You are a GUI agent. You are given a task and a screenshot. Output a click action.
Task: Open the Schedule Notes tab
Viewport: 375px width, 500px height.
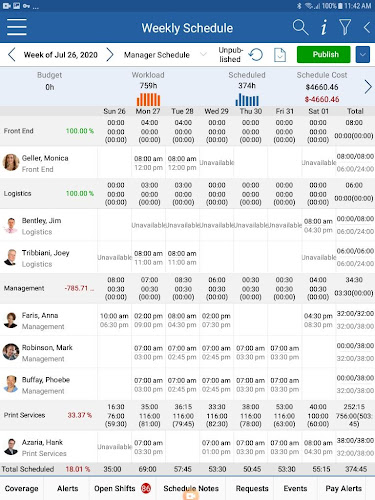(x=191, y=488)
